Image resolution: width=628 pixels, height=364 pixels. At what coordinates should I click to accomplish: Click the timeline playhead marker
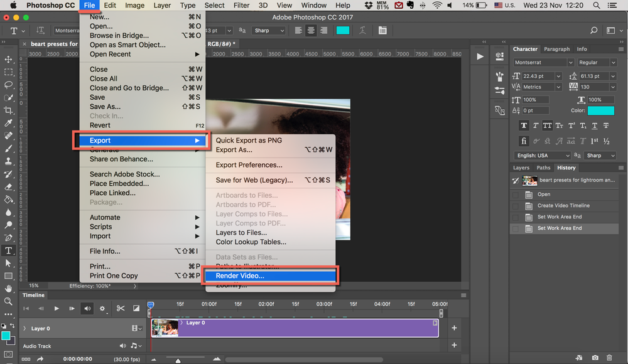[x=151, y=305]
